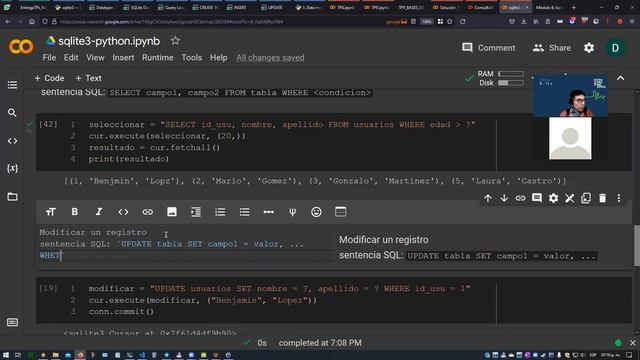Click the notebook title sqlite3-python.ipynb
This screenshot has height=360, width=640.
[109, 41]
